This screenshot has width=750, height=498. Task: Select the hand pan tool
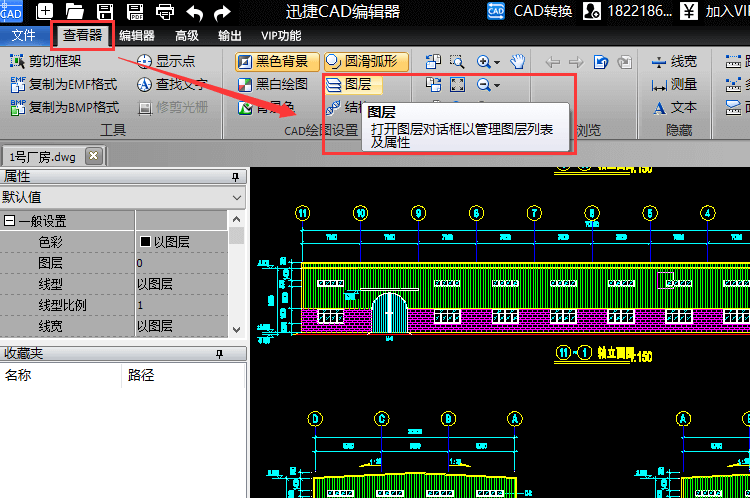518,61
